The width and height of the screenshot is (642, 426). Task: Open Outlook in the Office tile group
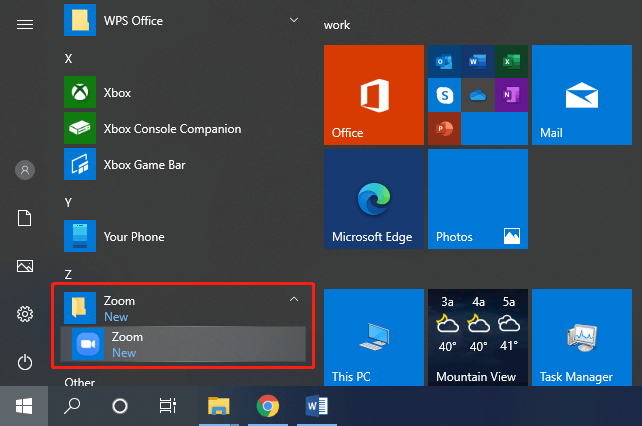[444, 61]
